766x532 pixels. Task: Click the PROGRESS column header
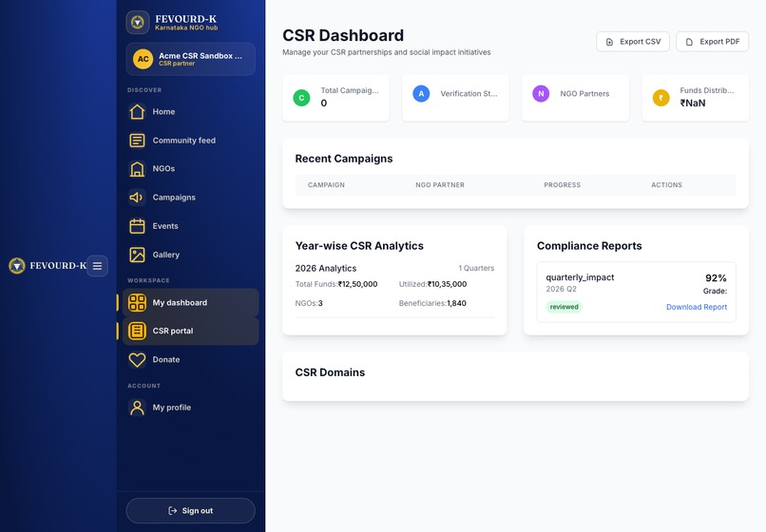[x=563, y=185]
